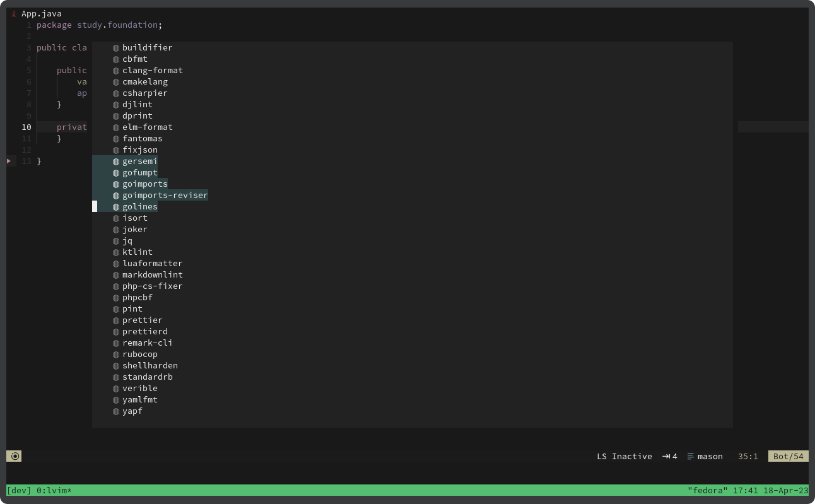This screenshot has width=815, height=504.
Task: Toggle installation of yamlfmt
Action: click(x=139, y=399)
